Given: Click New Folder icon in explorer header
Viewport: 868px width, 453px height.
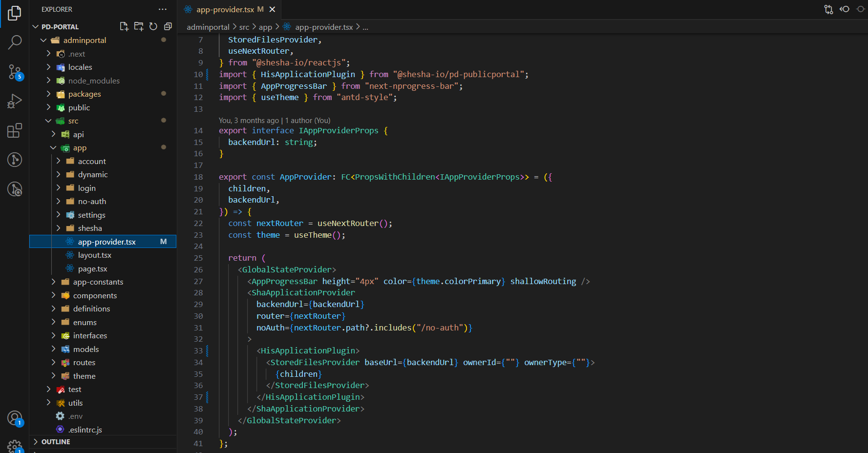Looking at the screenshot, I should 139,26.
